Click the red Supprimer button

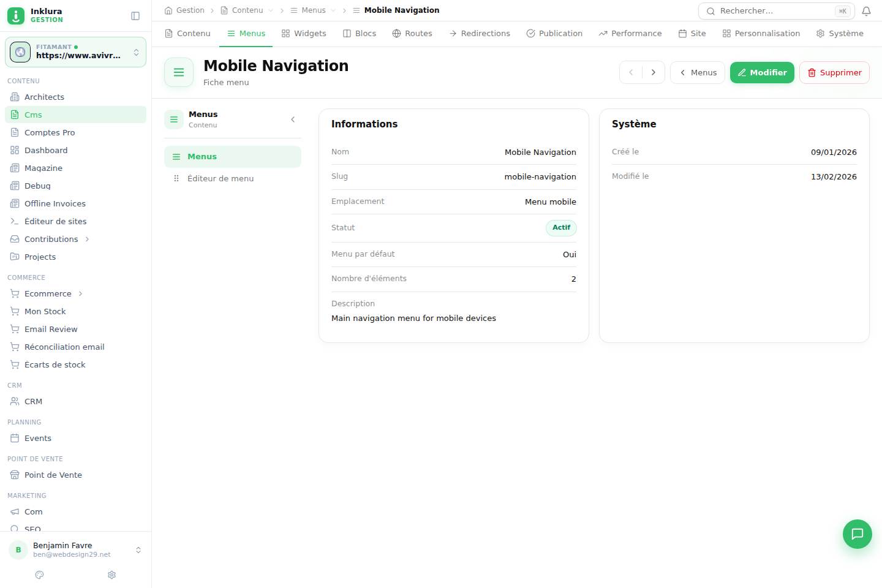pyautogui.click(x=834, y=72)
